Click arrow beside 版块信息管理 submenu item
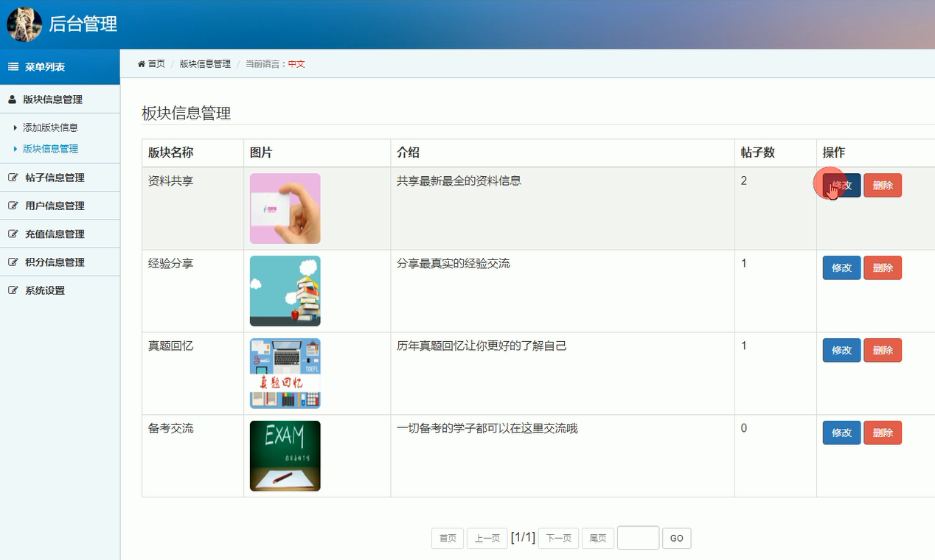The image size is (935, 560). (x=15, y=149)
